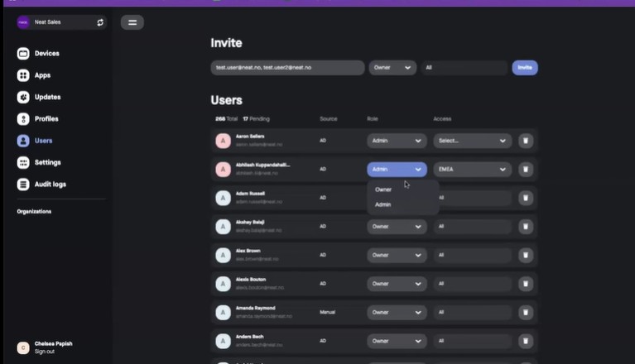View Audit logs

click(x=41, y=184)
